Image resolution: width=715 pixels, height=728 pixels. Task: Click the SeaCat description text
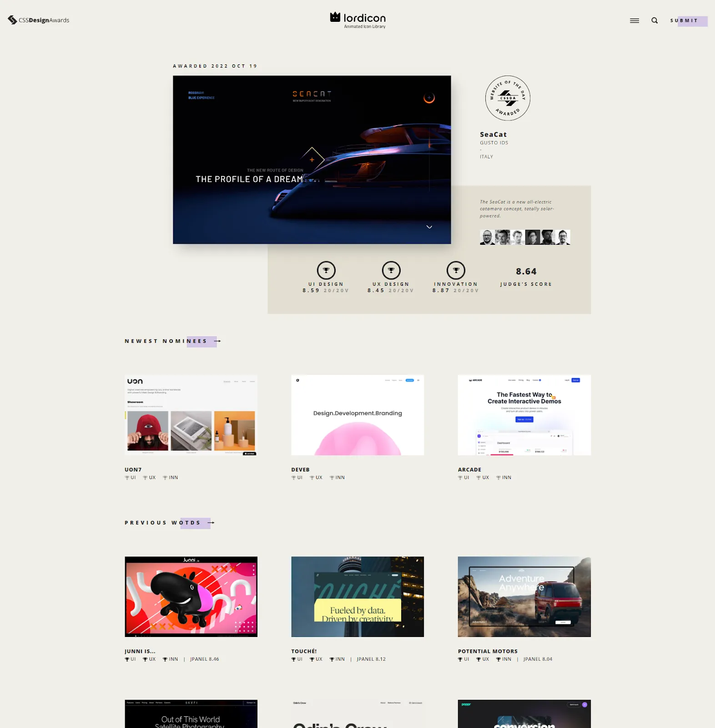517,209
